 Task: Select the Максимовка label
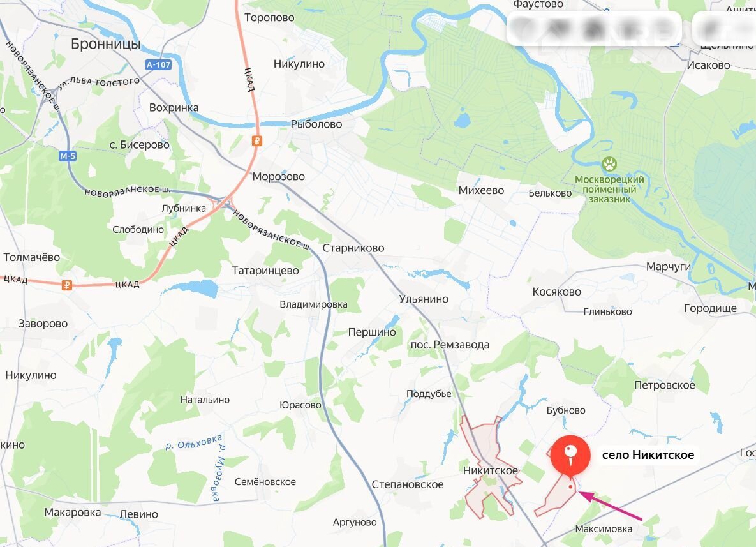[604, 529]
